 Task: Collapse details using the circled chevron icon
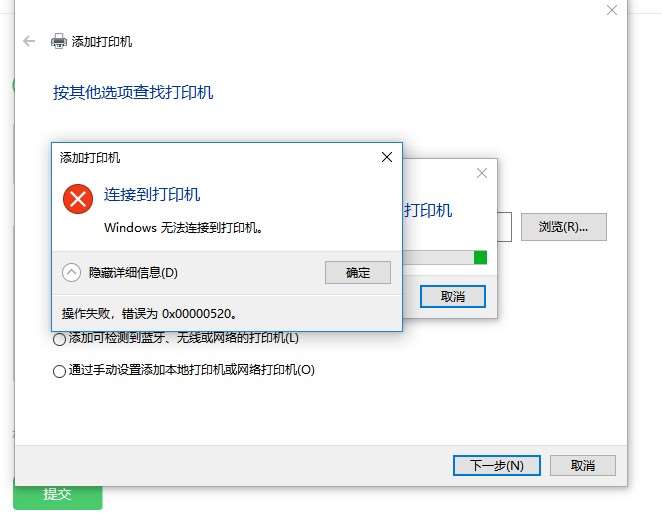click(x=71, y=272)
